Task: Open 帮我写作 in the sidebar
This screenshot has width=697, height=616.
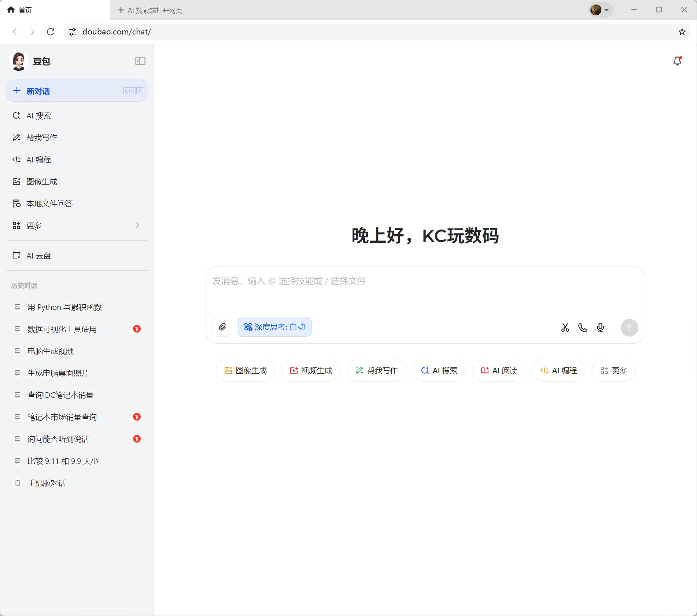Action: [77, 138]
